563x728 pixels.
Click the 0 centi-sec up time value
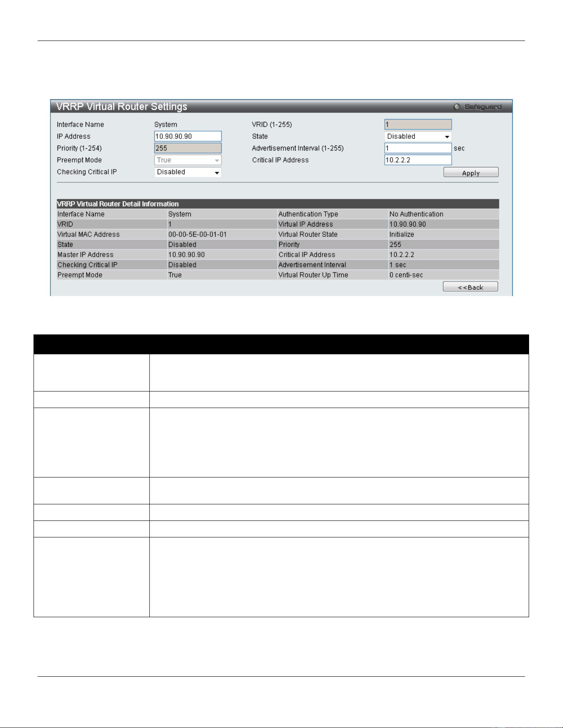point(406,275)
